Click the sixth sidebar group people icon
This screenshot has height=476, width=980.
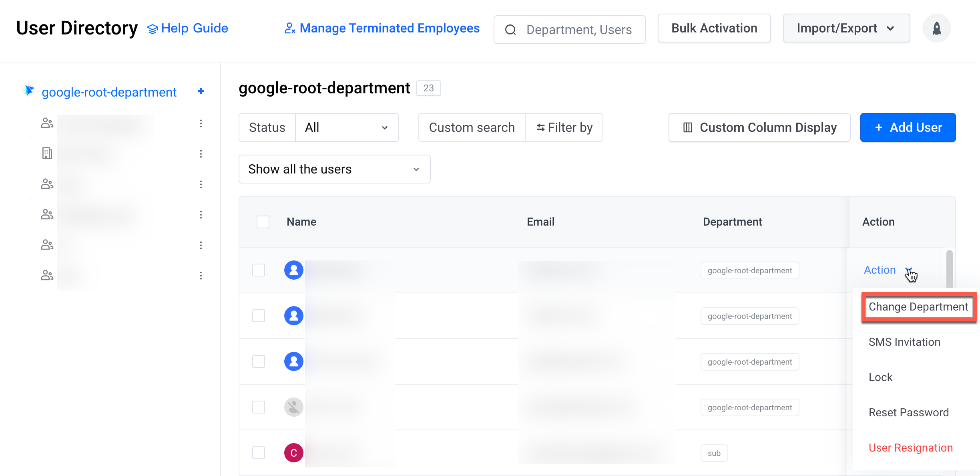click(x=47, y=275)
